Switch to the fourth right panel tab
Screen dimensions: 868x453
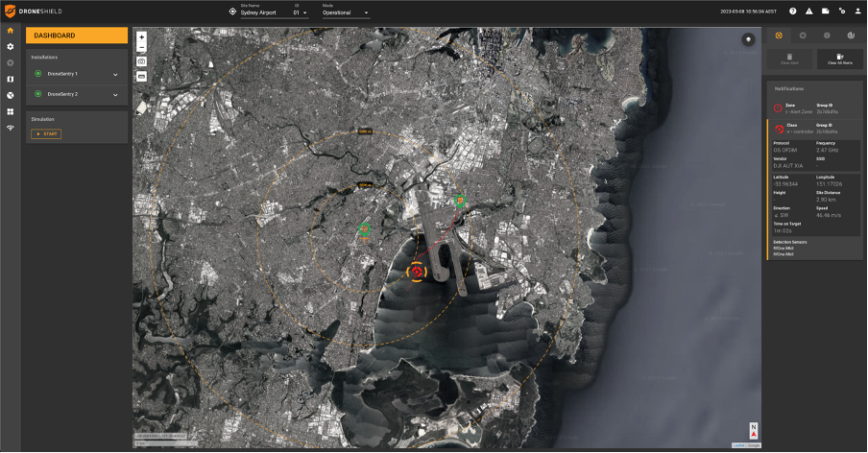click(851, 36)
